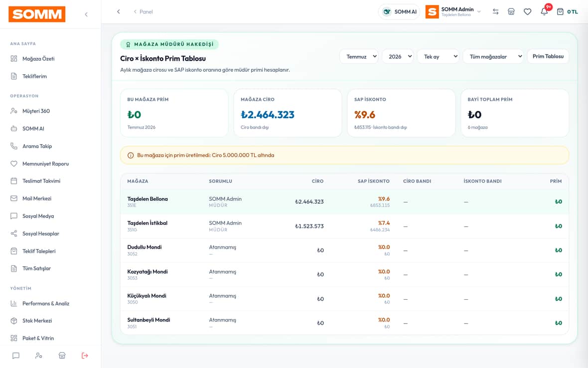This screenshot has height=368, width=588.
Task: Click the favorites heart icon in header
Action: (x=527, y=11)
